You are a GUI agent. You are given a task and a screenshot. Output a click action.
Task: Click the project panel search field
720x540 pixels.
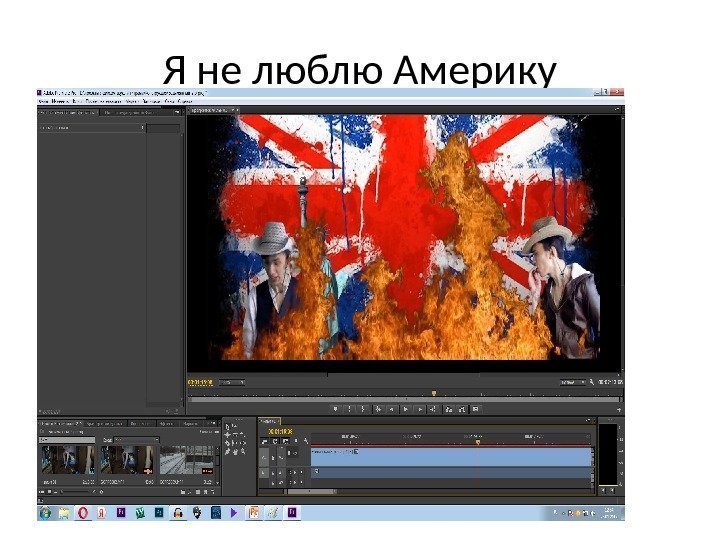coord(67,440)
